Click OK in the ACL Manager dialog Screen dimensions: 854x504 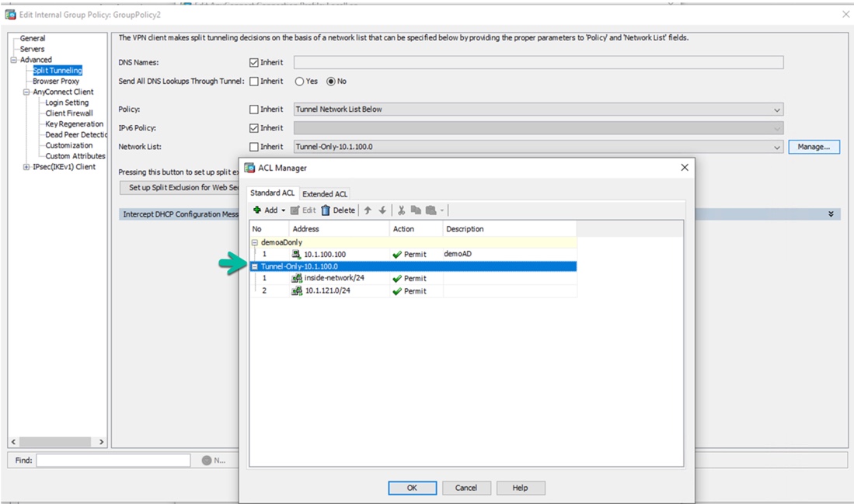[412, 488]
